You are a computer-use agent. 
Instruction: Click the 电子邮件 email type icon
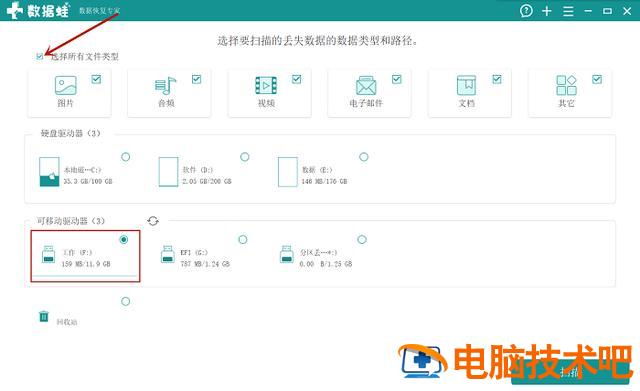[x=366, y=86]
